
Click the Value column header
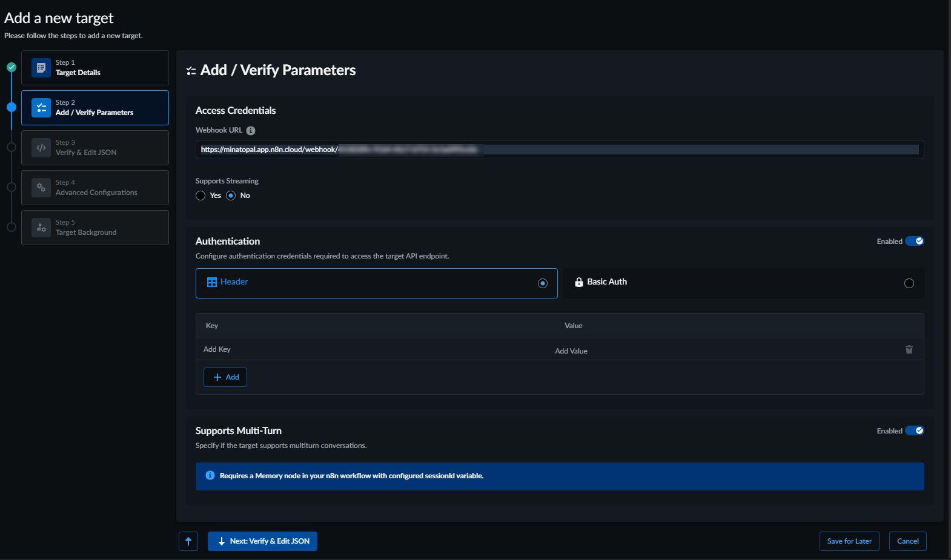pyautogui.click(x=574, y=326)
